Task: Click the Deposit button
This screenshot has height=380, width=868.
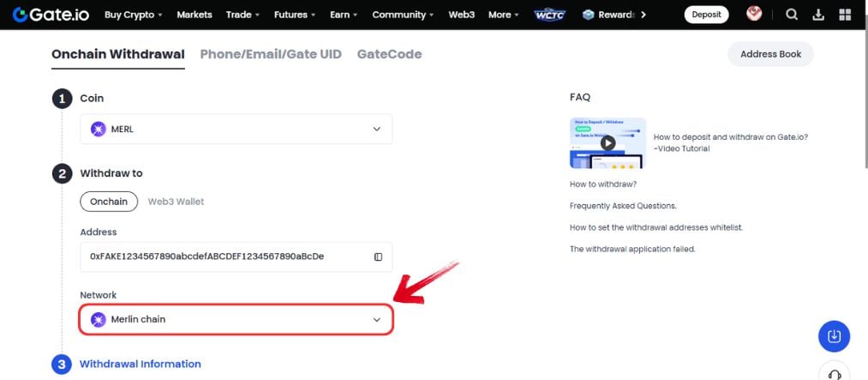Action: [x=706, y=15]
